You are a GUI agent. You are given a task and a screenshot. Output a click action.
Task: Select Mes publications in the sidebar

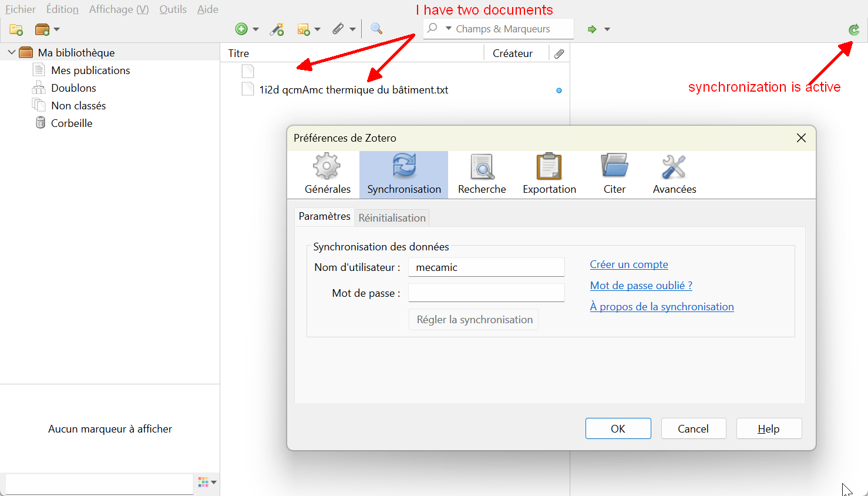(x=90, y=70)
